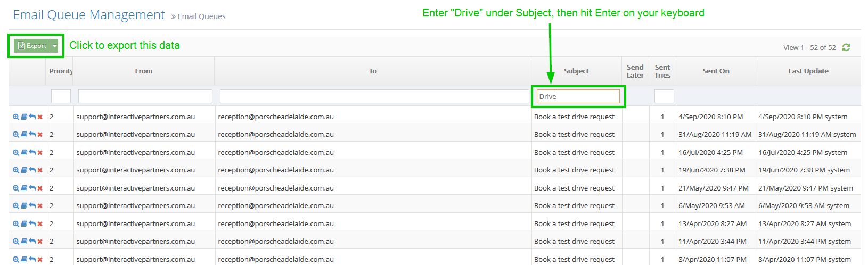
Task: Click the To filter text box
Action: pos(374,96)
